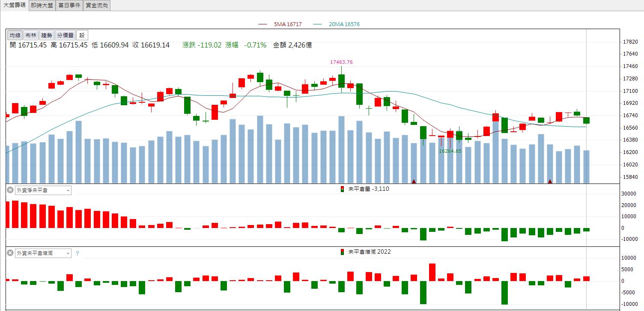Open the 外資淨未平倉 dropdown
This screenshot has height=311, width=644.
click(43, 190)
